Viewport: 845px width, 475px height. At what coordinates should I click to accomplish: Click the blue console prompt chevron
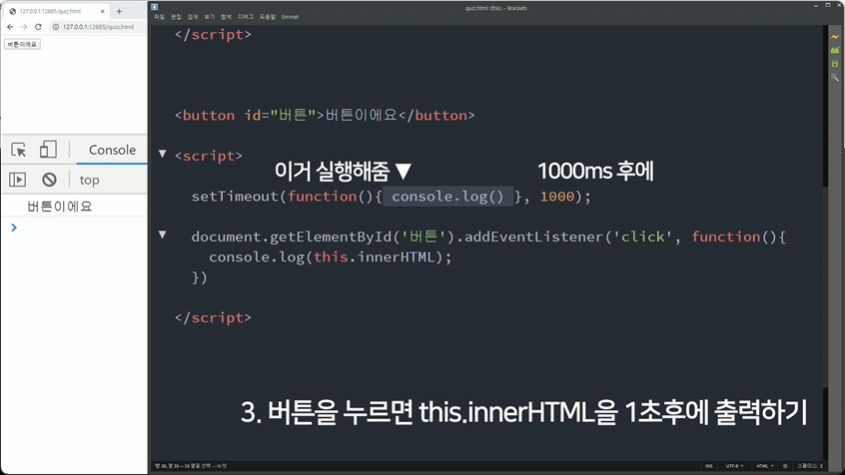(14, 228)
